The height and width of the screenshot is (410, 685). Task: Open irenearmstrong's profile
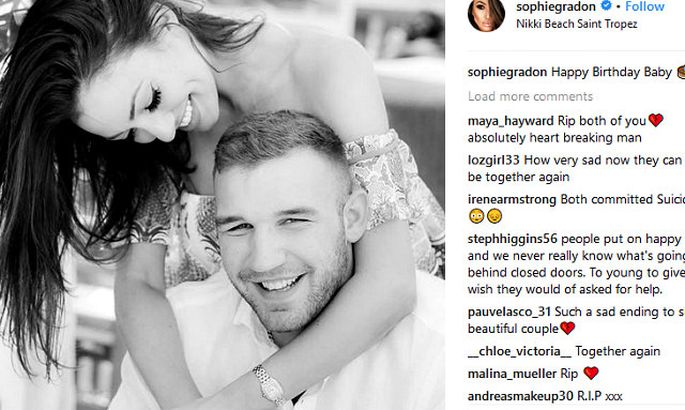(x=512, y=200)
